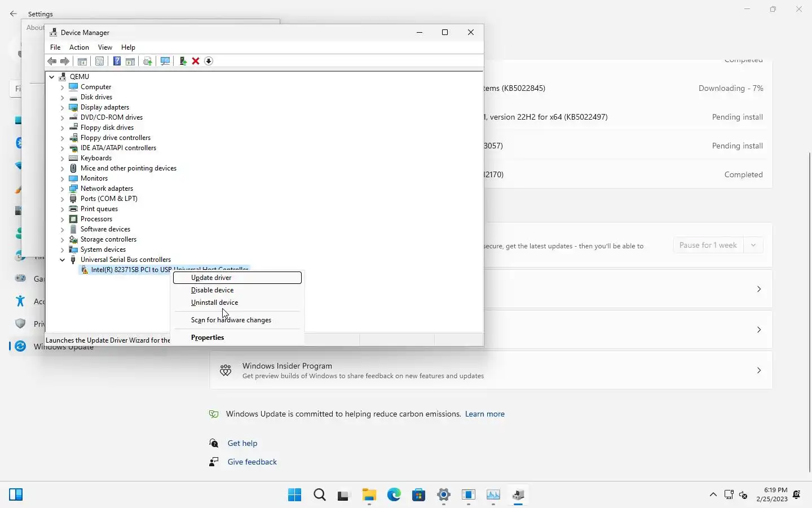Select the IDE ATA/ATAPI controllers icon
Screen dimensions: 812x508
point(73,148)
